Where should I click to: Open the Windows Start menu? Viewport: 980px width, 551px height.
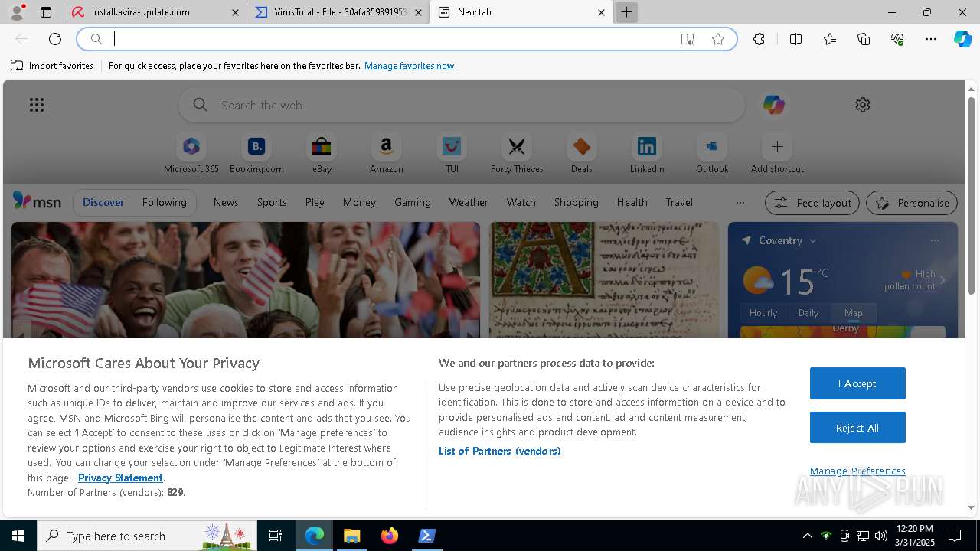tap(18, 536)
